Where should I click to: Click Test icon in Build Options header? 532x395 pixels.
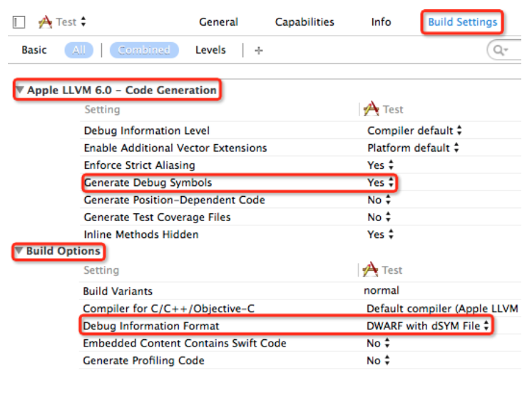click(371, 270)
